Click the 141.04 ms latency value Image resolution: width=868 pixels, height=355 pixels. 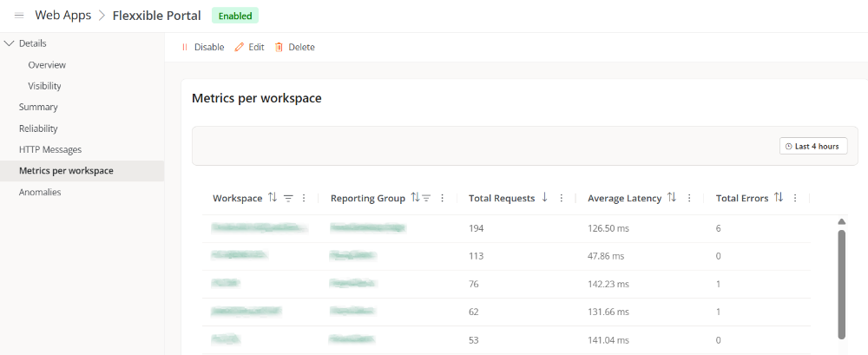tap(608, 340)
